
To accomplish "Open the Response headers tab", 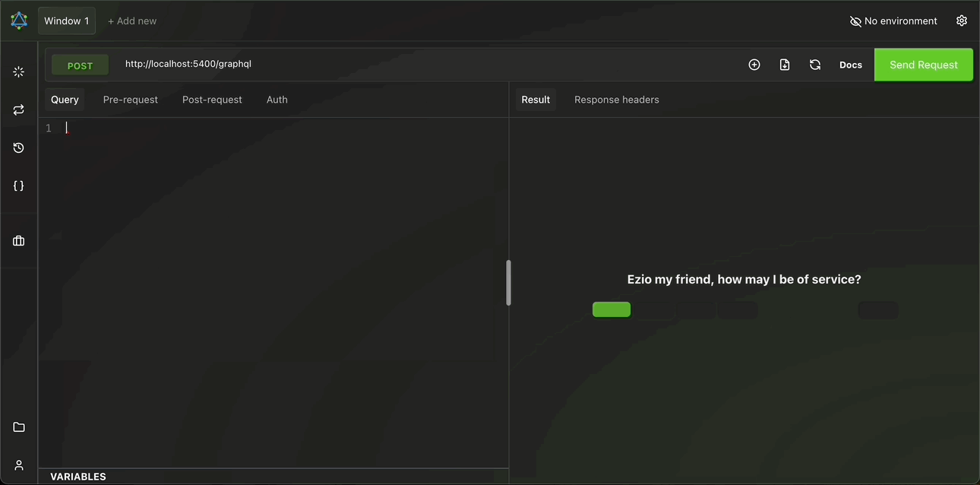I will (616, 100).
